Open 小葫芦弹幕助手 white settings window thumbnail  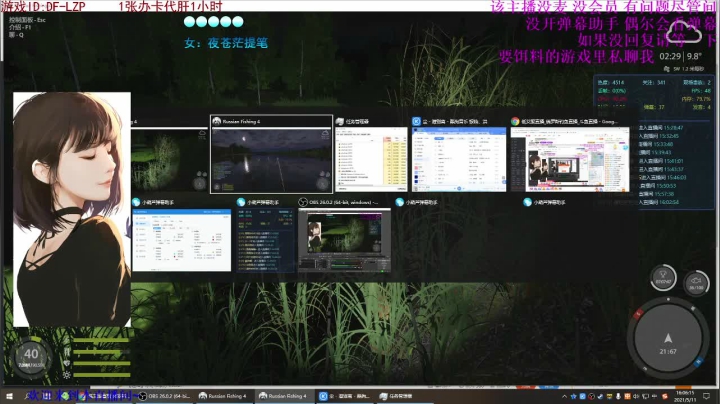tap(182, 240)
